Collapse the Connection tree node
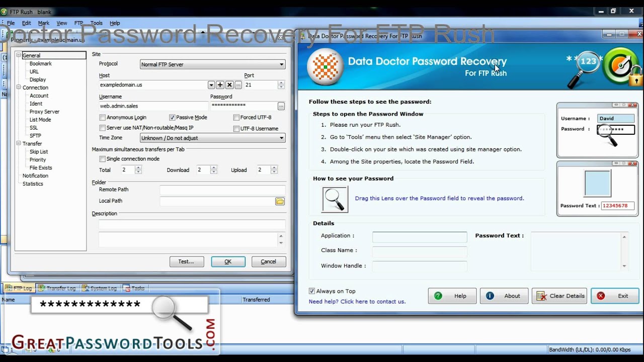This screenshot has width=644, height=362. (x=19, y=87)
